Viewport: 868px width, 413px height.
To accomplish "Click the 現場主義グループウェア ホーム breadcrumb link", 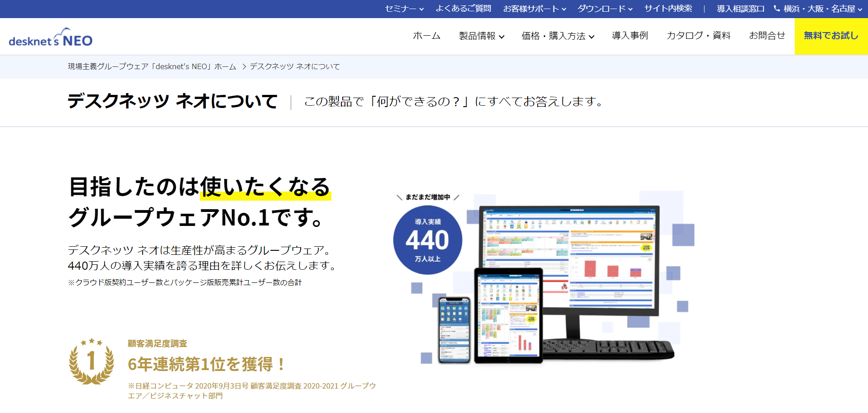I will [152, 66].
